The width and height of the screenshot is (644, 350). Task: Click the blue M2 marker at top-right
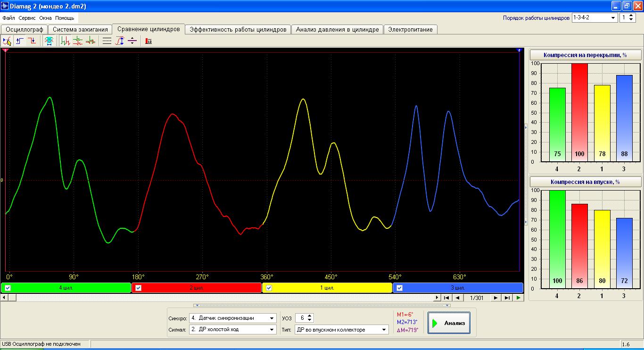click(519, 50)
